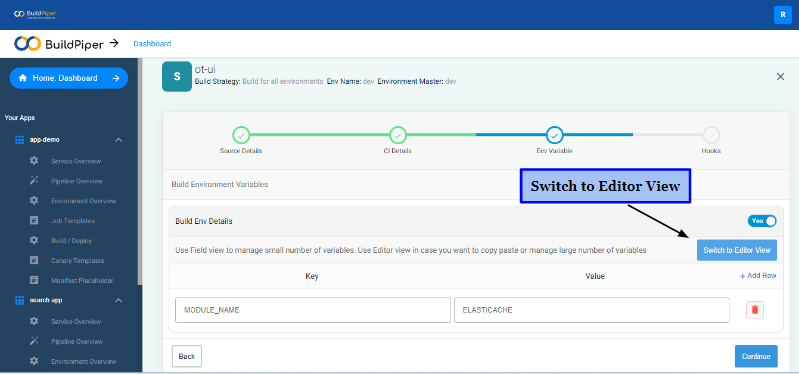This screenshot has height=374, width=799.
Task: Collapse the search app section chevron
Action: pos(118,300)
